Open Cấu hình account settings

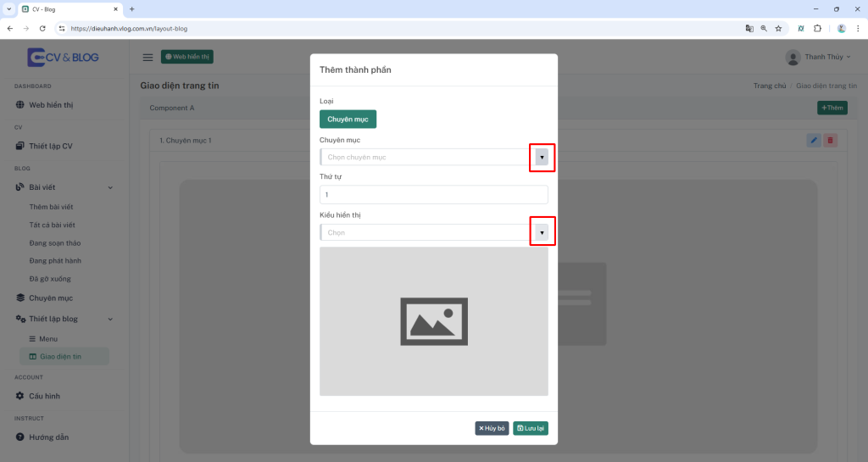point(44,396)
